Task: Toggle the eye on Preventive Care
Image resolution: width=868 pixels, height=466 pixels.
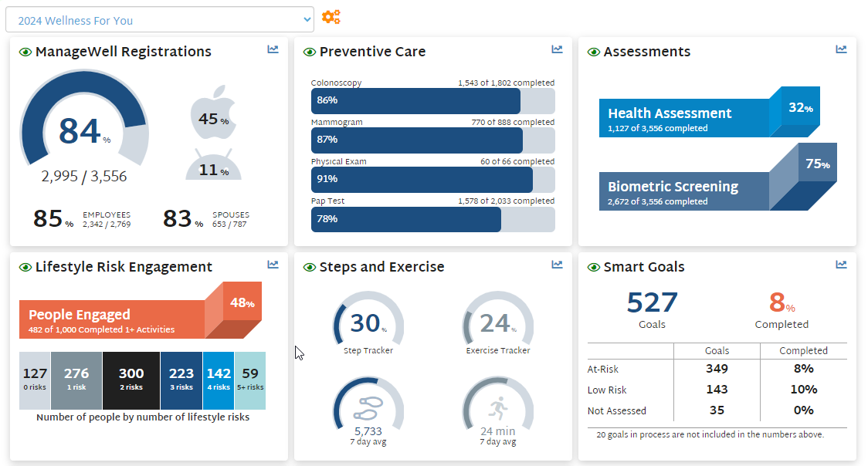Action: tap(308, 52)
